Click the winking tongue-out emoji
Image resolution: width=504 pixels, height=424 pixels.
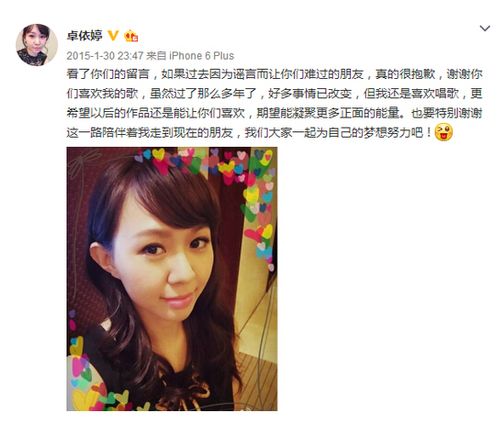point(443,132)
